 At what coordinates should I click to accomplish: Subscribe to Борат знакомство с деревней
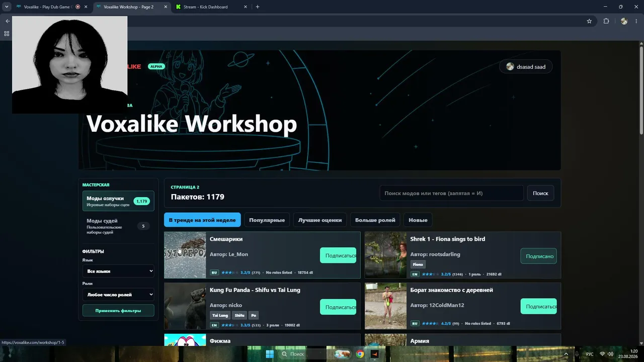point(539,307)
